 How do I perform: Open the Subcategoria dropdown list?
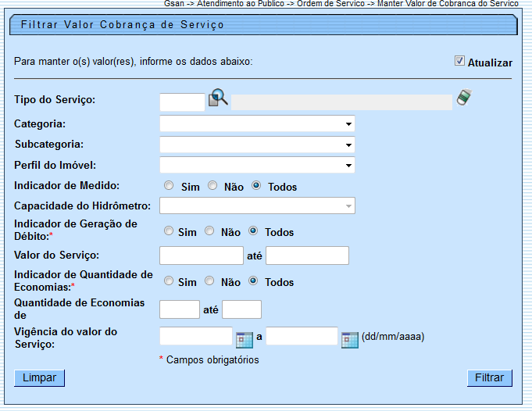[257, 145]
